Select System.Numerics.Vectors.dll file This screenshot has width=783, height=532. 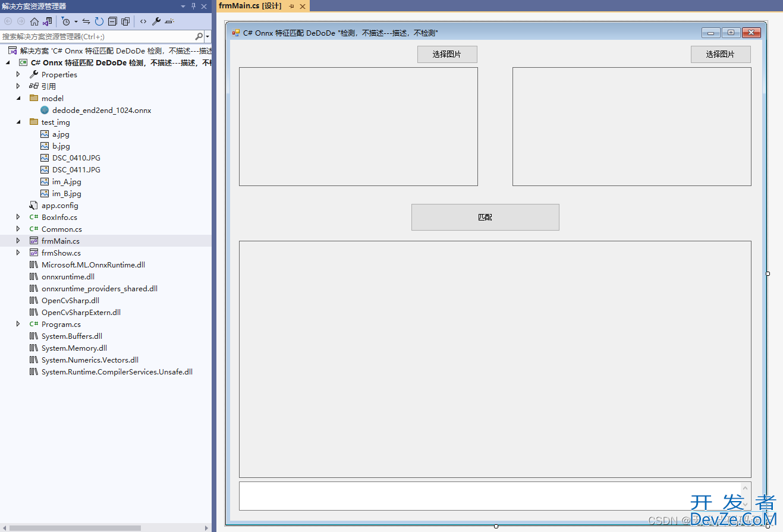click(x=90, y=360)
